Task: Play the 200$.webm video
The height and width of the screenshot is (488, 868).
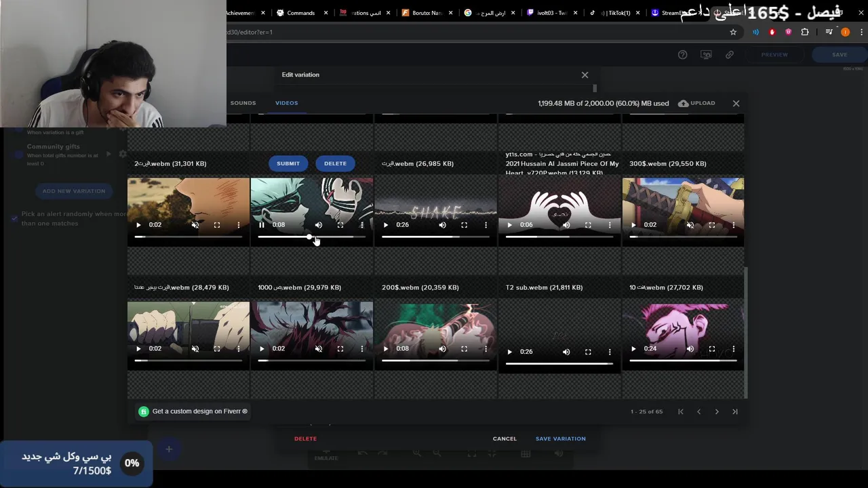Action: [x=386, y=349]
